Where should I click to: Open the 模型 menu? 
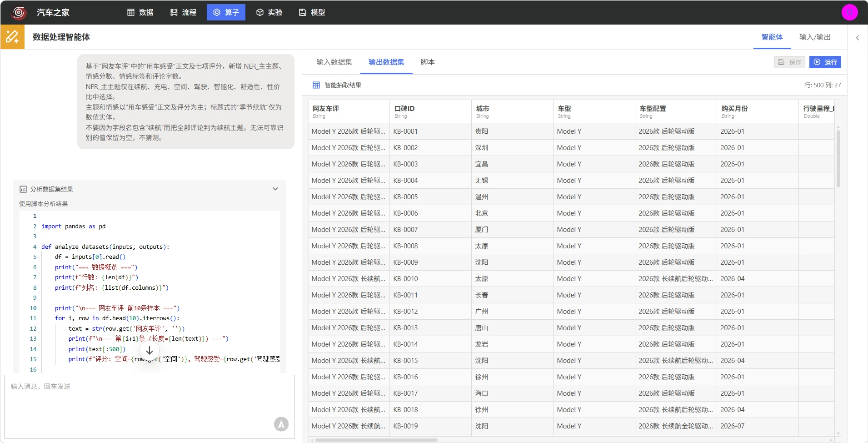point(312,12)
